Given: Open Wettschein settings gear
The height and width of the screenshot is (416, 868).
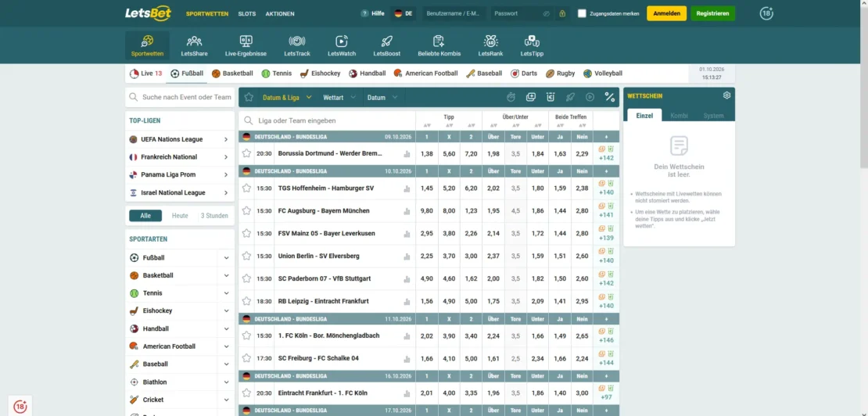Looking at the screenshot, I should [x=726, y=95].
